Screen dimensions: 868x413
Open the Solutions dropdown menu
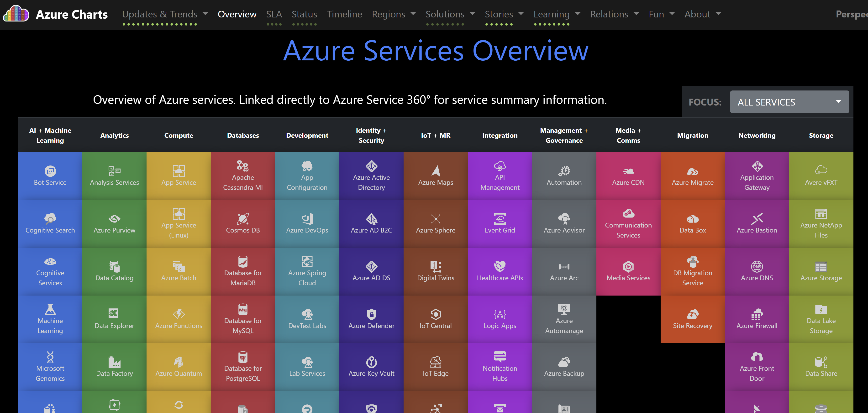tap(450, 14)
